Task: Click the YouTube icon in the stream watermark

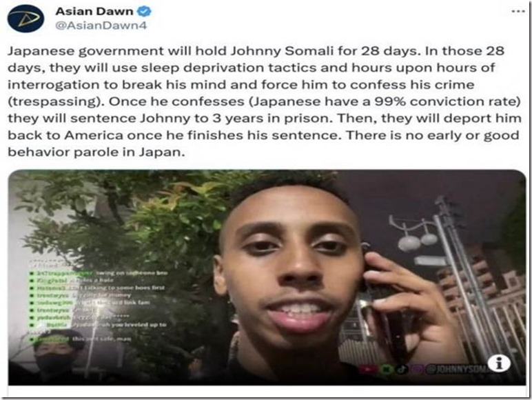Action: pyautogui.click(x=367, y=369)
